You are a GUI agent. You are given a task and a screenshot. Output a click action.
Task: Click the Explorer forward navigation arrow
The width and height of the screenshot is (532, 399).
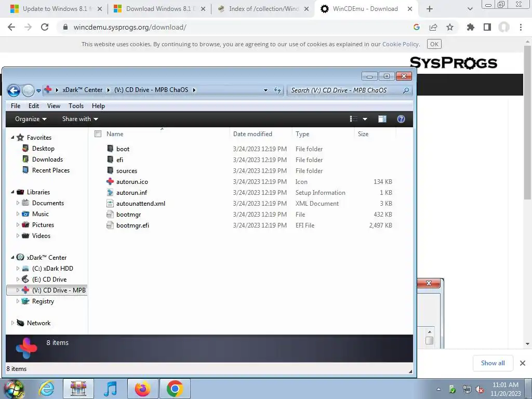tap(28, 90)
